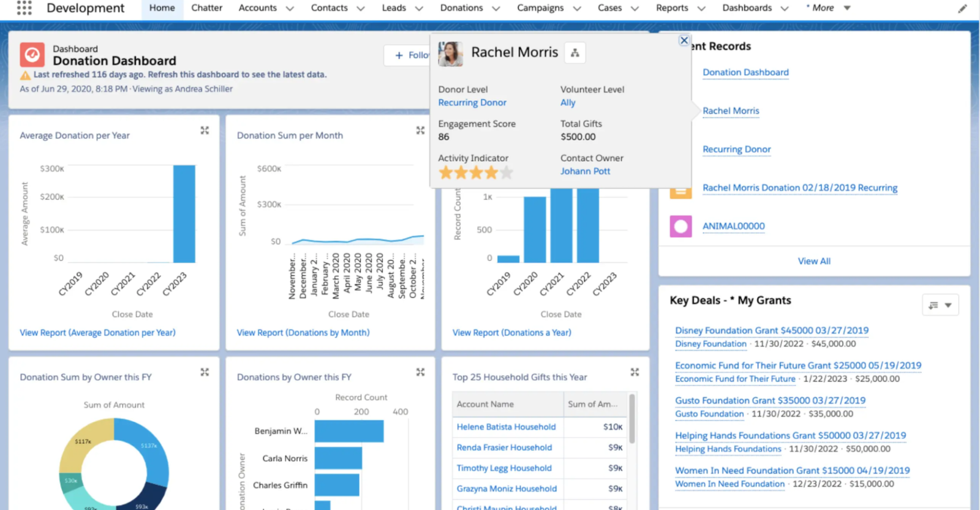Viewport: 980px width, 510px height.
Task: Click Rachel Morris profile photo
Action: 450,54
